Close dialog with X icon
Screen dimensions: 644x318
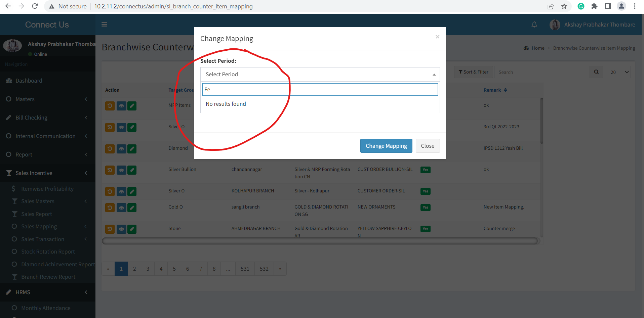(x=437, y=37)
